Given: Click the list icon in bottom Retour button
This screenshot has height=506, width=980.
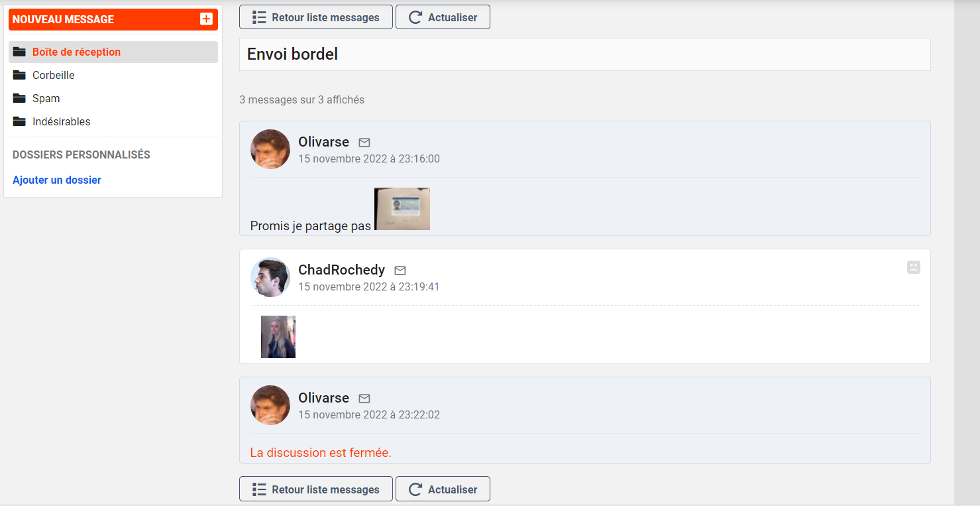Looking at the screenshot, I should 260,489.
